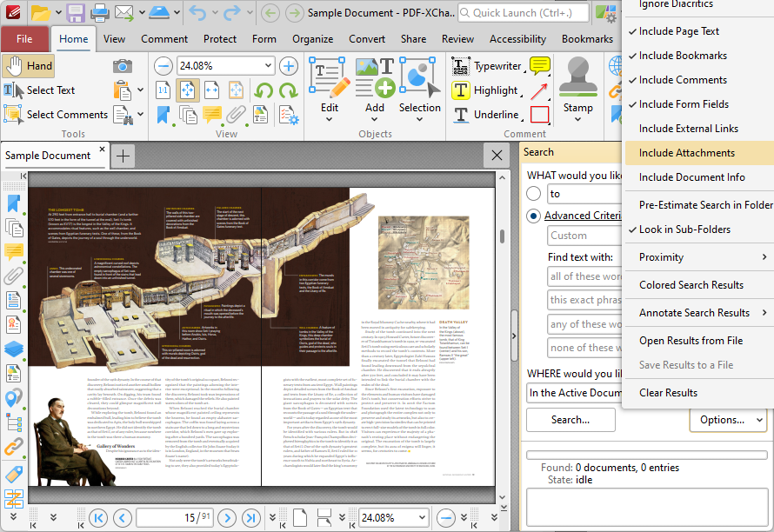Open the Annotate Search Results submenu
Screen dimensions: 774x532
tap(699, 313)
